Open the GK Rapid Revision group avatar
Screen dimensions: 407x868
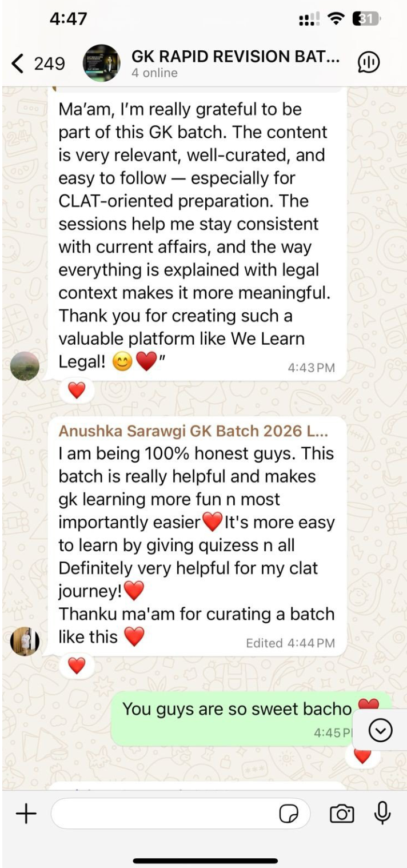pyautogui.click(x=101, y=63)
